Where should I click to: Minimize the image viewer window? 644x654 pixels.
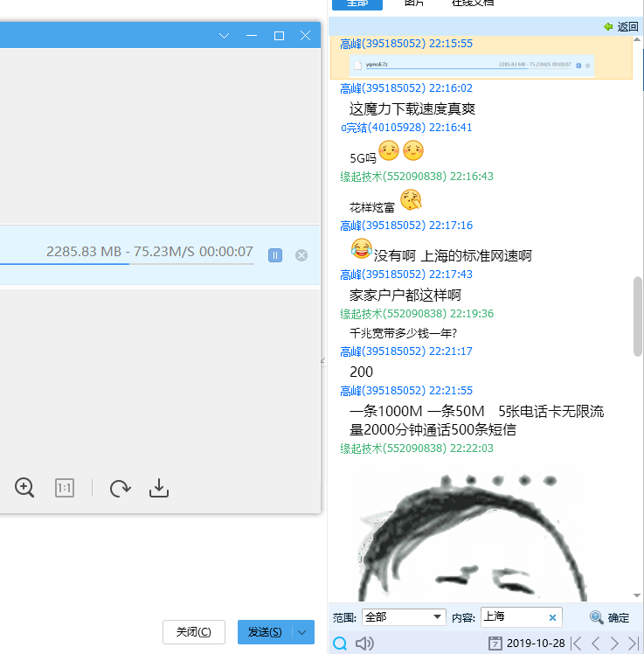pyautogui.click(x=252, y=36)
